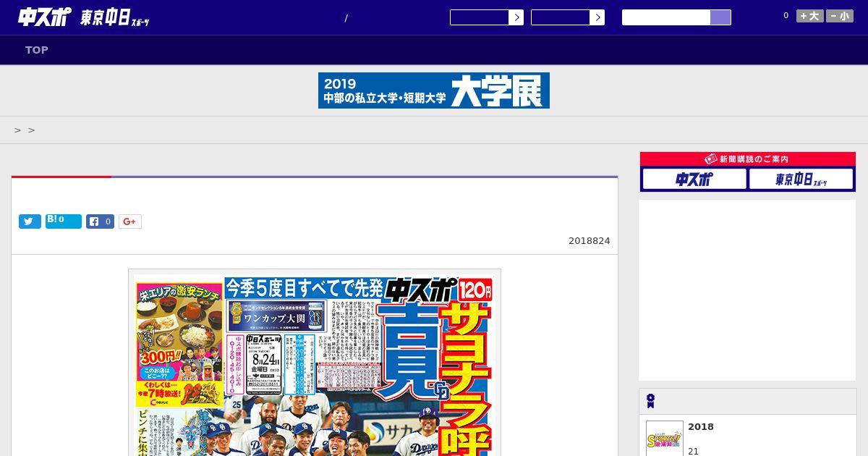Share article via Facebook icon
This screenshot has height=456, width=868.
coord(100,221)
